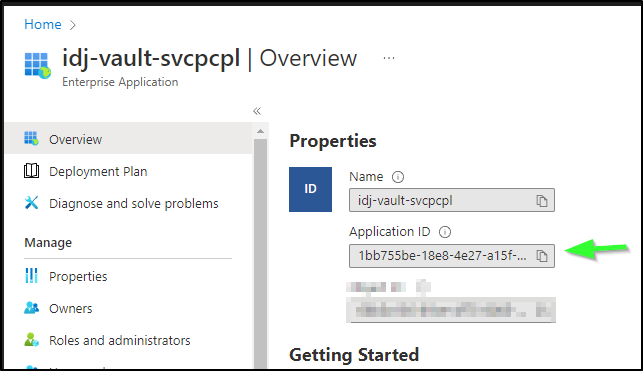Click the Properties heading text
The height and width of the screenshot is (371, 643).
333,141
